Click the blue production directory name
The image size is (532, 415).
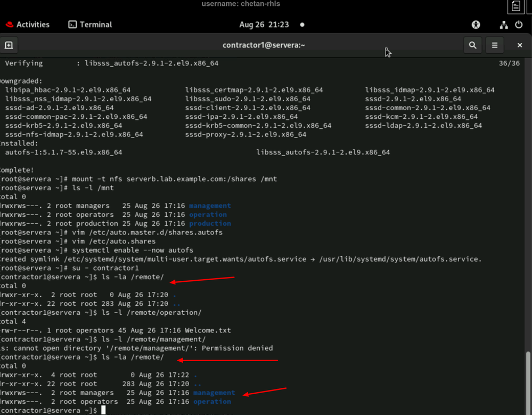(210, 223)
